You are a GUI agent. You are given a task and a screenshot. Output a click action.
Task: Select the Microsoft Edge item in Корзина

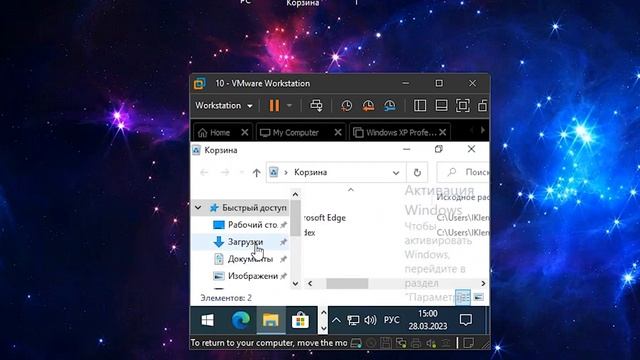[x=324, y=218]
